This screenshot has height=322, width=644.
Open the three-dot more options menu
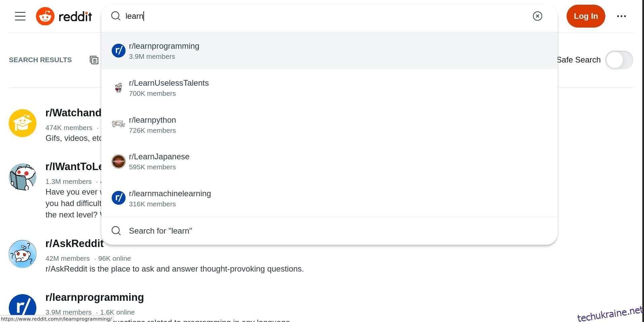pos(621,16)
